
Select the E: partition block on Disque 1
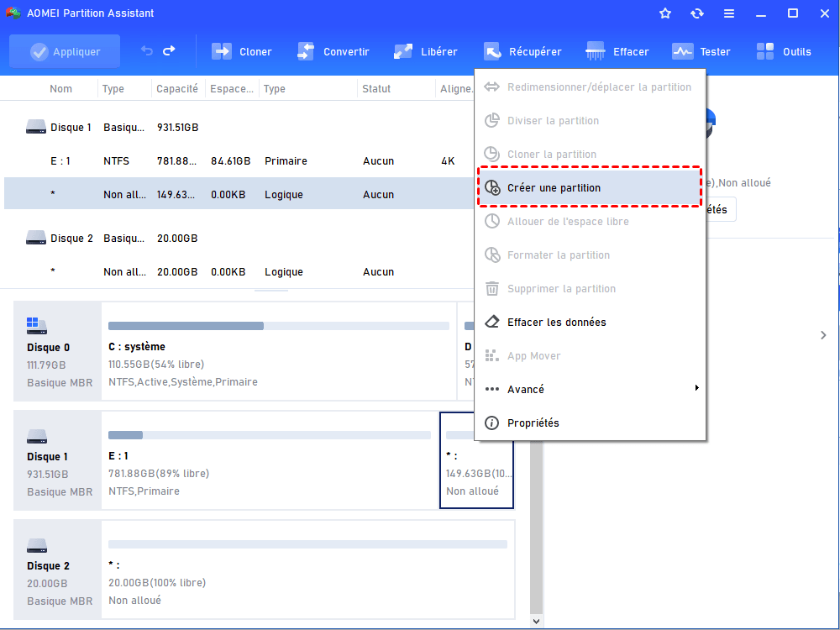coord(269,460)
